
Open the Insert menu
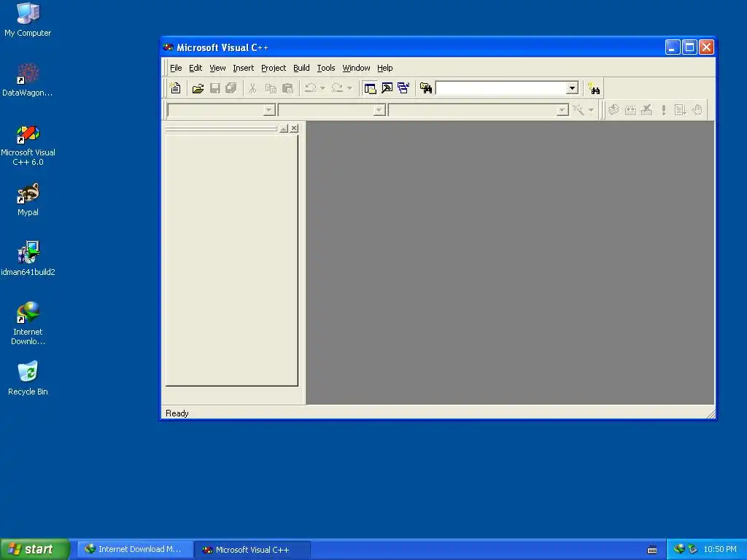coord(243,68)
